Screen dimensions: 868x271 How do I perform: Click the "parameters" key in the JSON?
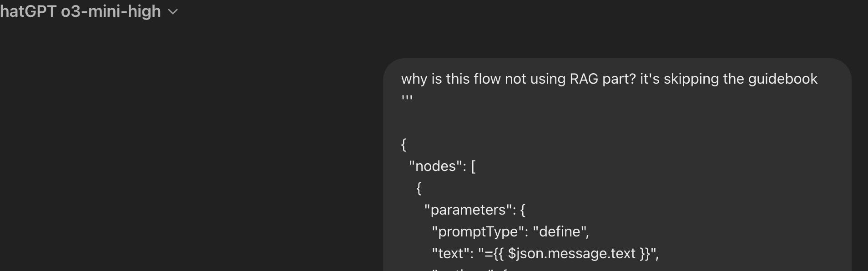468,210
